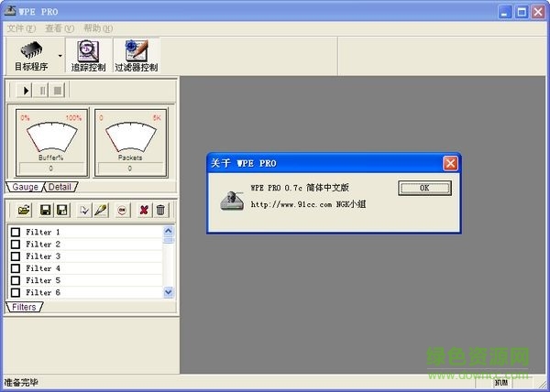Click the http://www.91cc.com text
The image size is (550, 392).
[291, 204]
